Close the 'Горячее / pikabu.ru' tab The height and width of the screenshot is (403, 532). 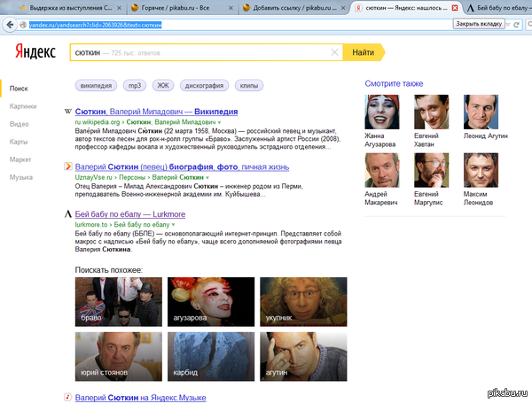(x=231, y=8)
